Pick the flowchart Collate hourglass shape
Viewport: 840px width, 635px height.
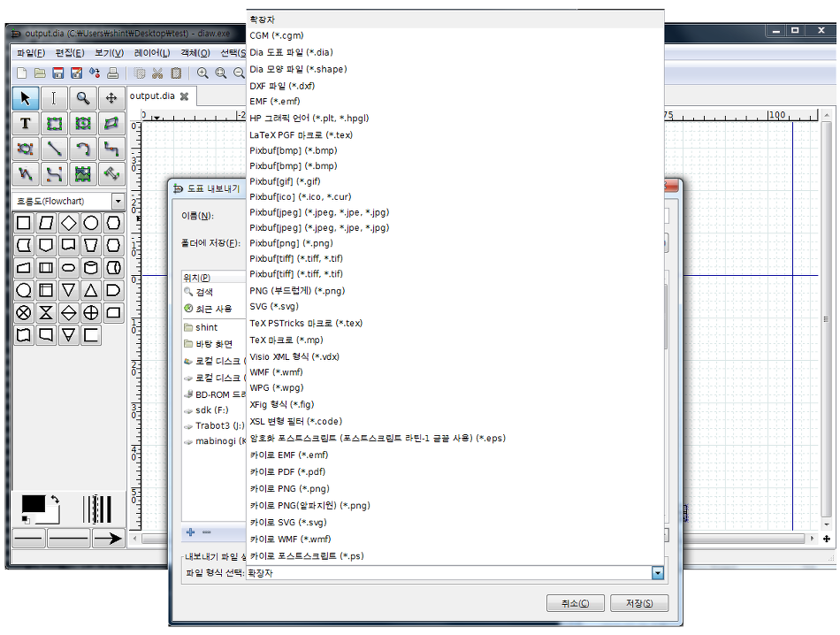46,313
